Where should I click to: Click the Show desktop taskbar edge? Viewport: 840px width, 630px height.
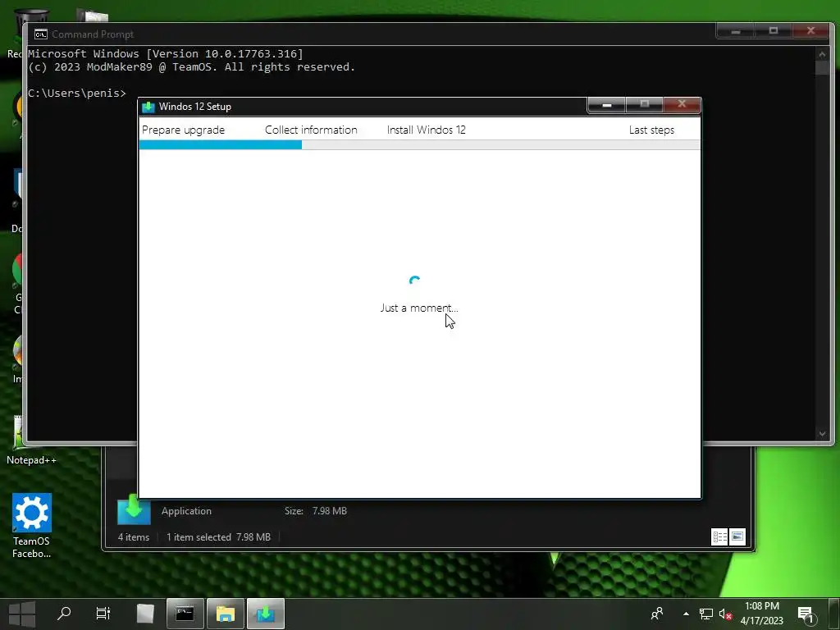(x=834, y=614)
